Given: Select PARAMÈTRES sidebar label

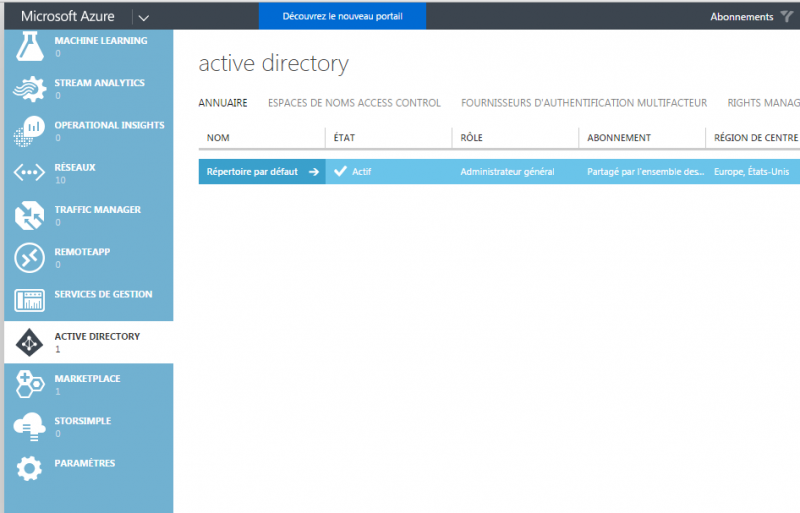Looking at the screenshot, I should point(85,463).
